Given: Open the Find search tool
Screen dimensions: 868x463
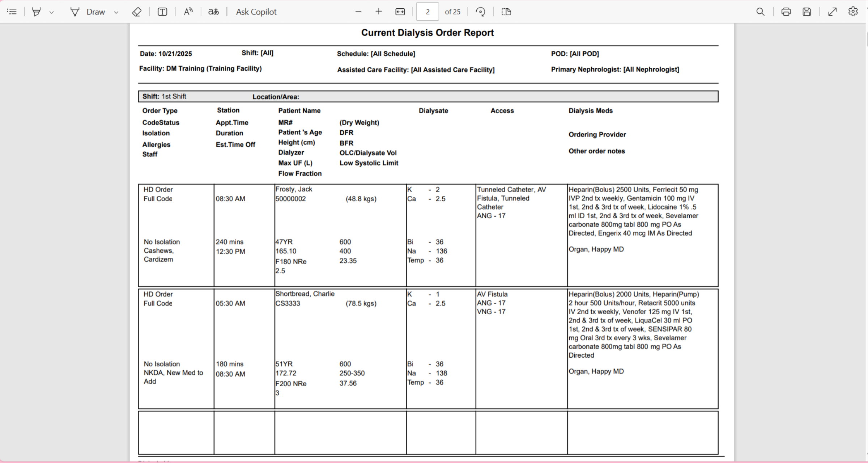Looking at the screenshot, I should (x=760, y=12).
